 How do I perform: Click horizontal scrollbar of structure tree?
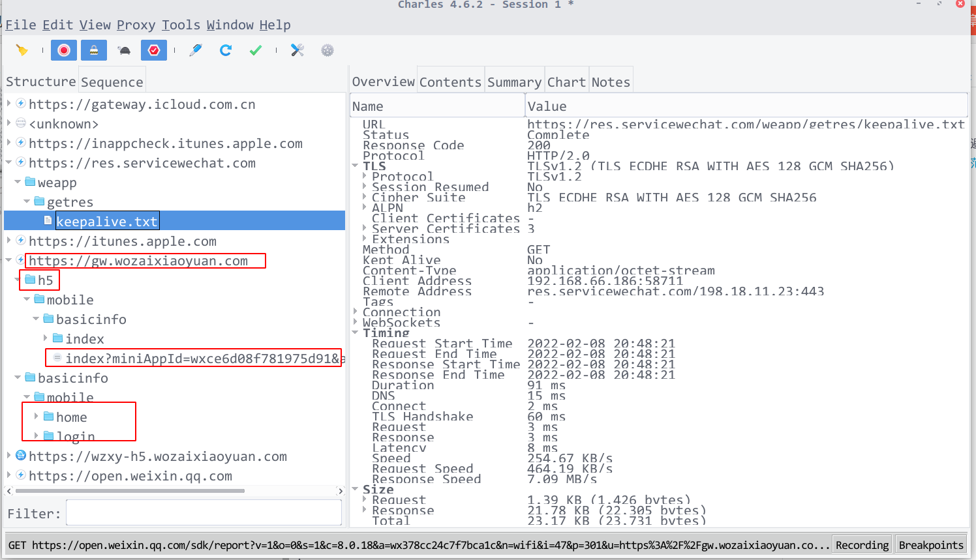130,491
